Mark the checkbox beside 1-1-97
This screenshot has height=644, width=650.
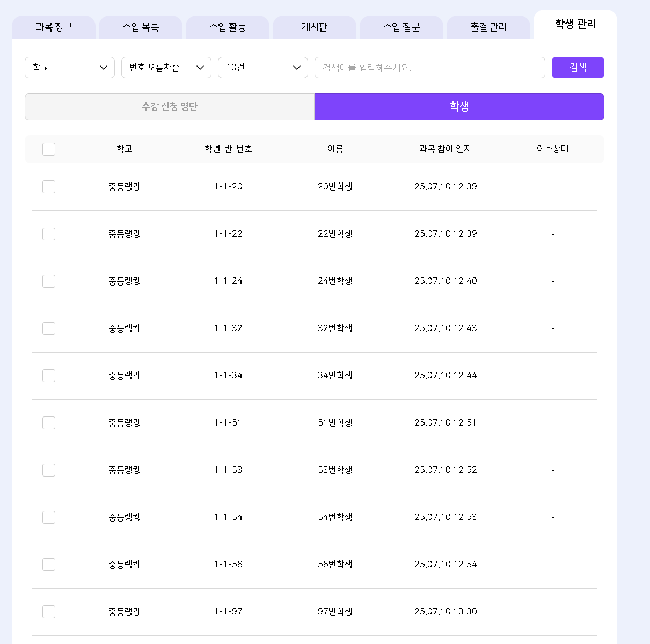[49, 612]
